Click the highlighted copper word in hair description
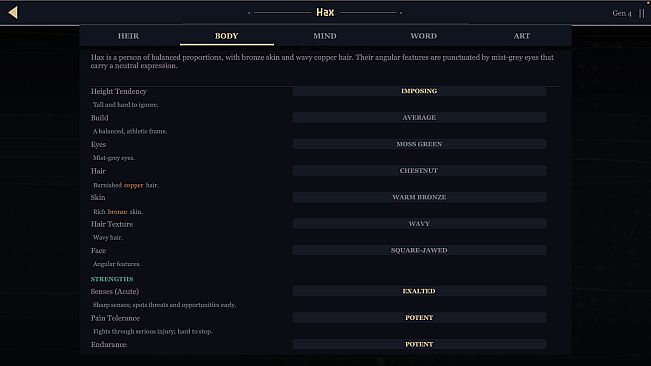 coord(133,185)
